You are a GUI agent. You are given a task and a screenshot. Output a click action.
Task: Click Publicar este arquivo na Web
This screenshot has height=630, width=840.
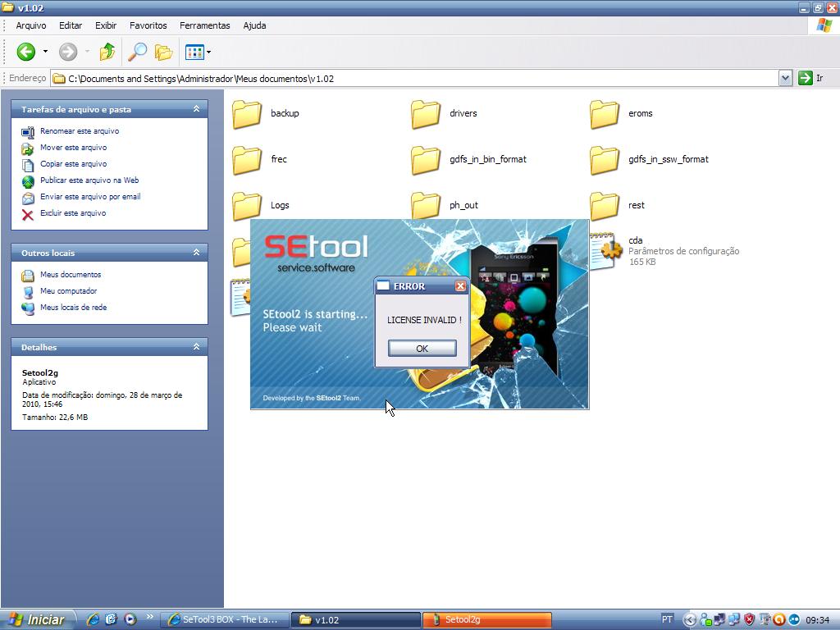pos(89,180)
